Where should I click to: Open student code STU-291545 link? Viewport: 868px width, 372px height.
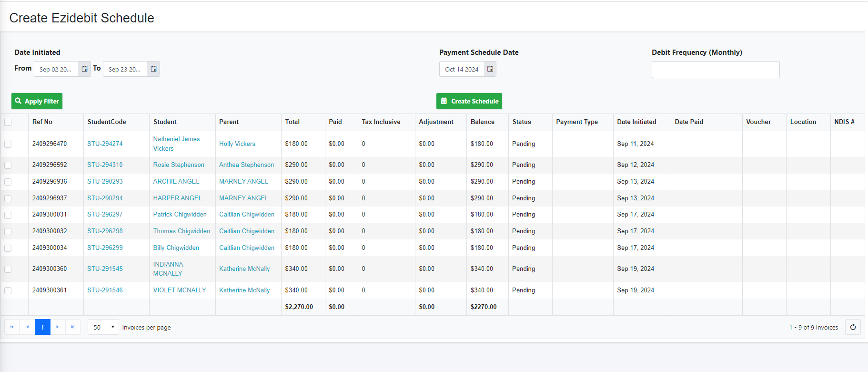(x=105, y=269)
